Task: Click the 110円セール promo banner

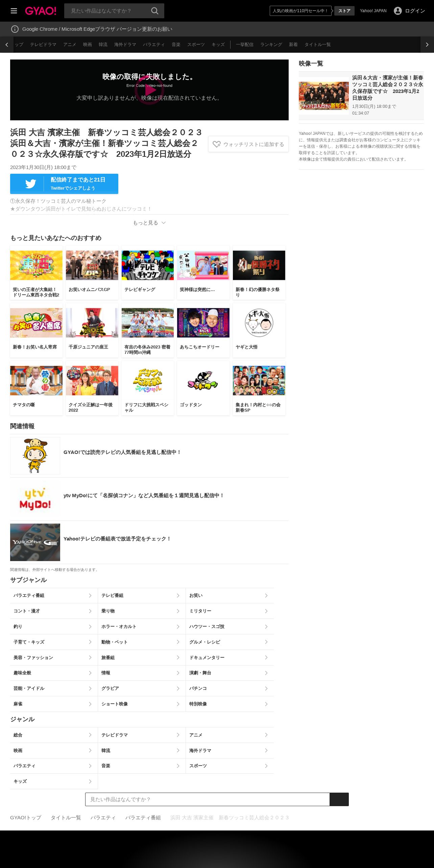Action: [300, 11]
